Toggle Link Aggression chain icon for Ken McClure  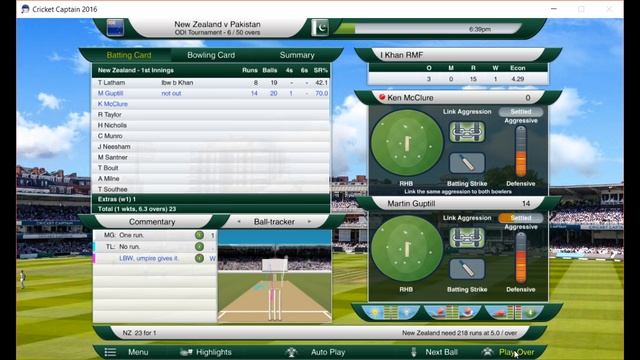tap(467, 131)
